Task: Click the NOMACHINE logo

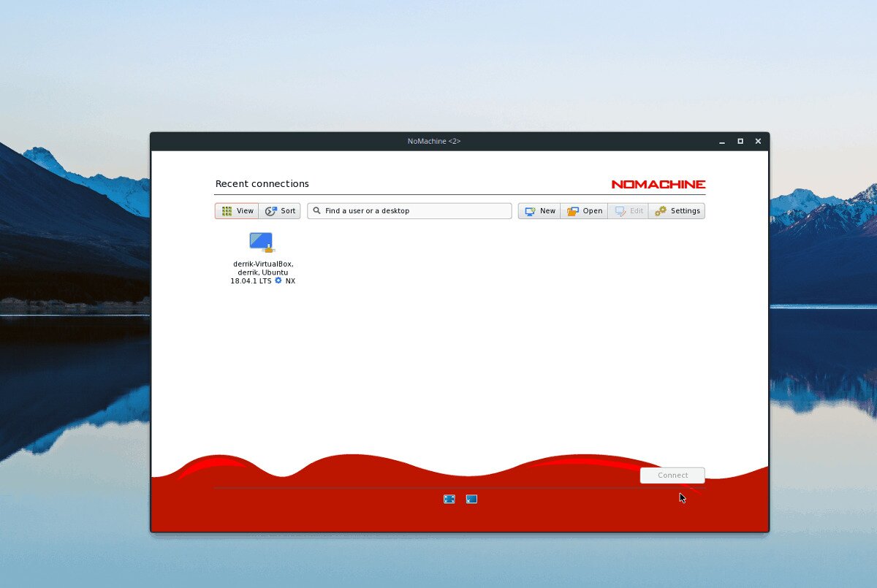Action: tap(658, 184)
